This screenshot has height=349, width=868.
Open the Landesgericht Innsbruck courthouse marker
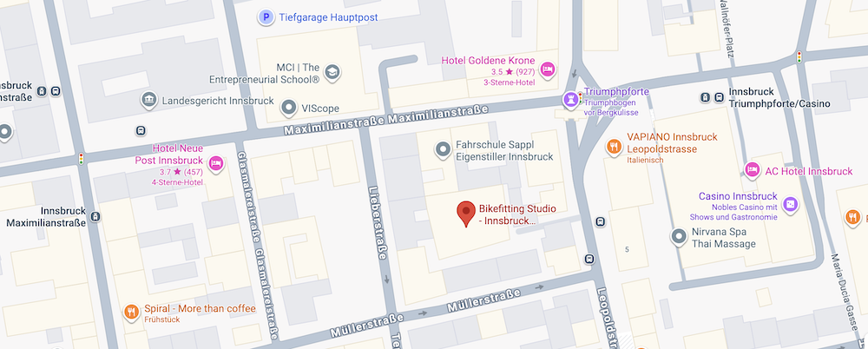tap(148, 100)
